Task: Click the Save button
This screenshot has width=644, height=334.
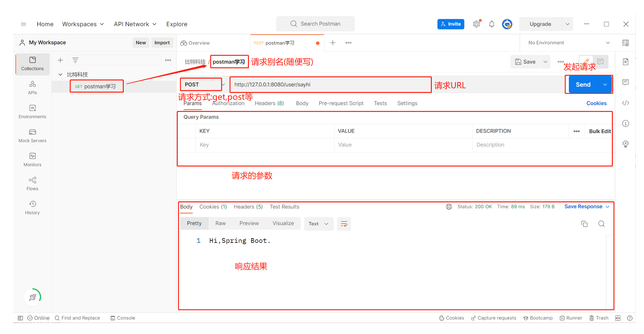Action: (525, 62)
